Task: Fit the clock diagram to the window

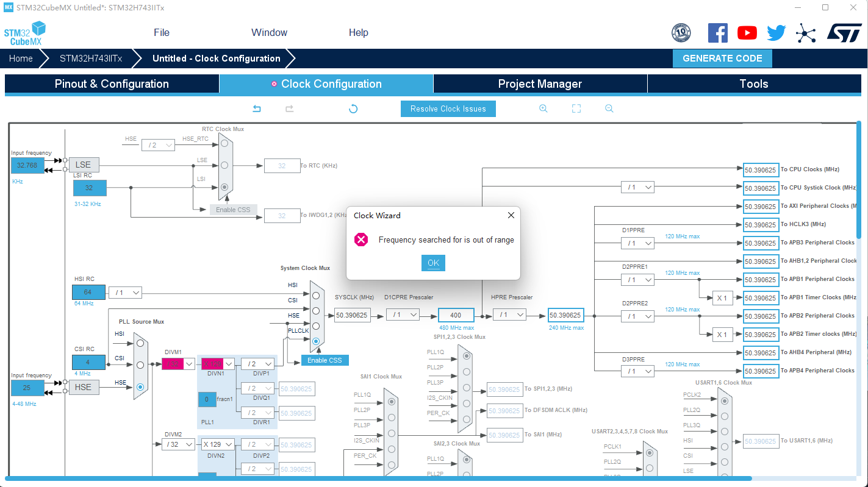Action: coord(576,108)
